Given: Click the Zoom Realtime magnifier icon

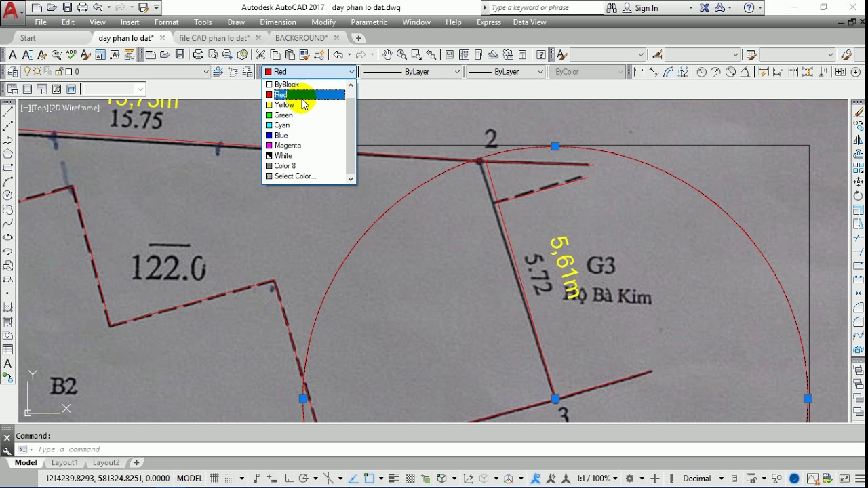Looking at the screenshot, I should coord(401,55).
